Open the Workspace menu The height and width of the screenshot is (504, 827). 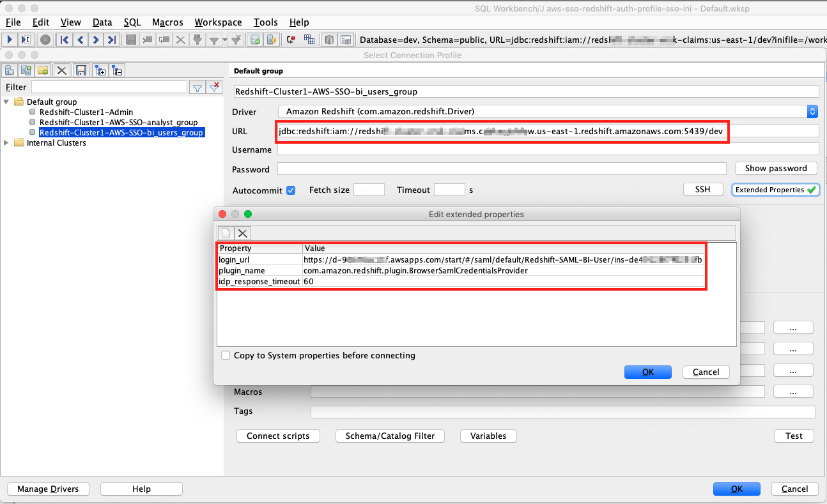(x=219, y=22)
